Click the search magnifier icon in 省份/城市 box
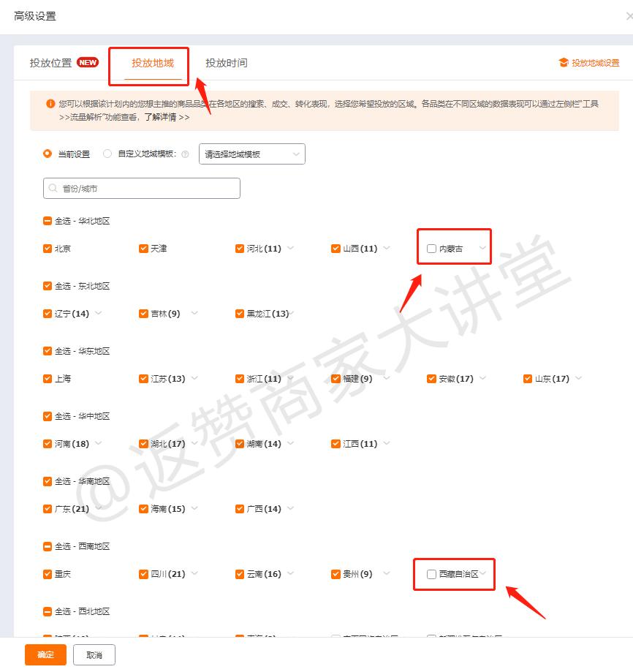 [53, 188]
